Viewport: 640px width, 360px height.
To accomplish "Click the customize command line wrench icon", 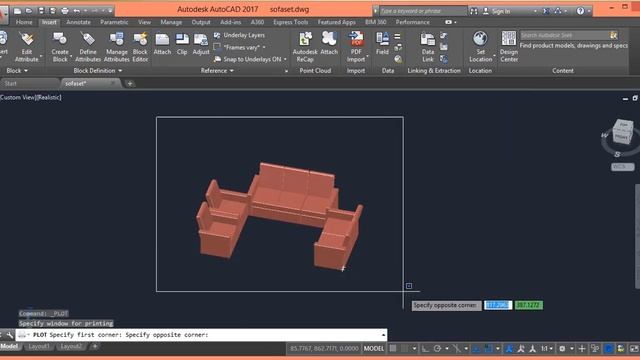I will 10,335.
